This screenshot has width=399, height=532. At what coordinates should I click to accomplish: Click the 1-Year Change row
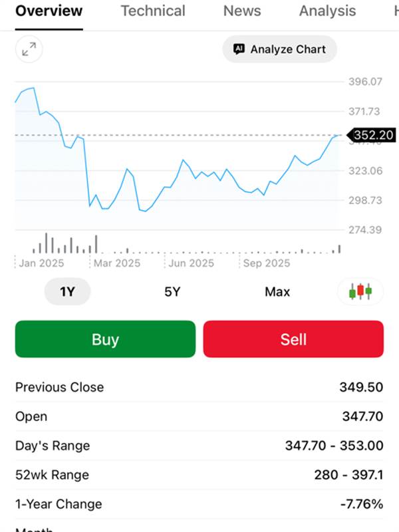click(199, 504)
